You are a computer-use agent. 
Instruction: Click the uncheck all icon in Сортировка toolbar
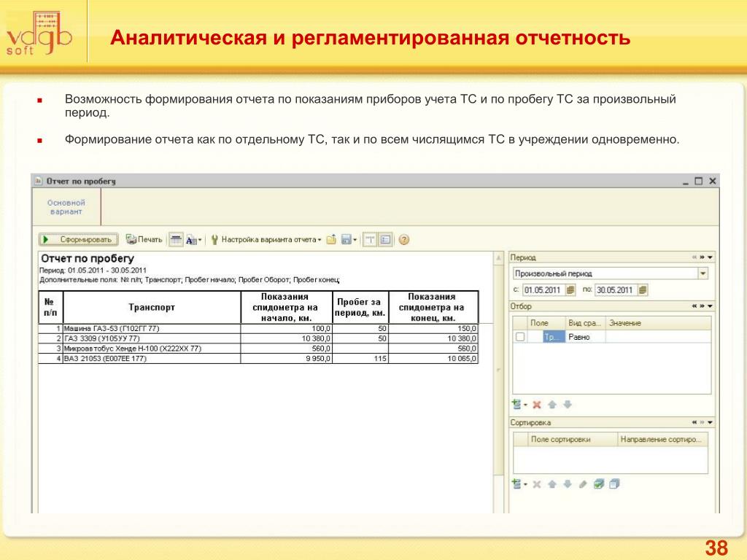614,484
